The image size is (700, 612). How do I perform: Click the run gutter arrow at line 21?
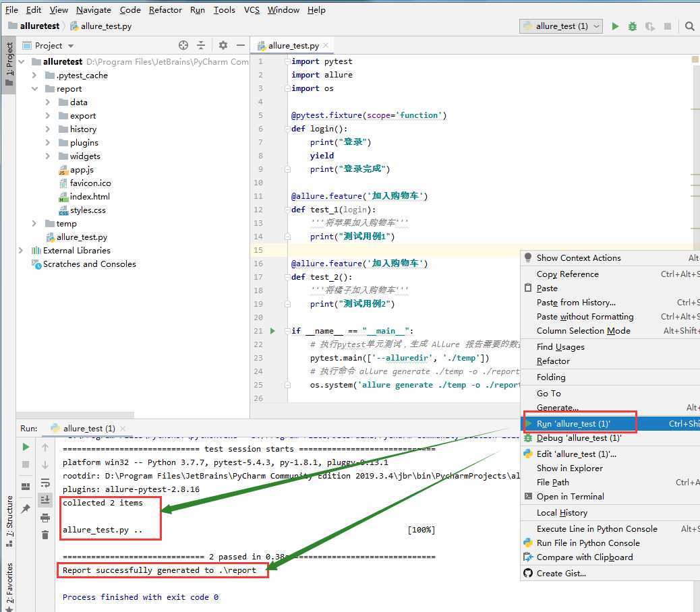coord(272,331)
